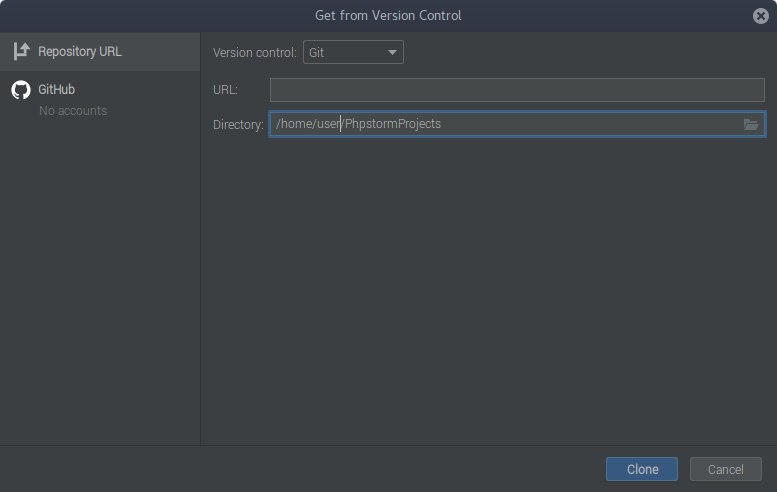Focus the URL input field
The width and height of the screenshot is (777, 492).
click(x=517, y=90)
